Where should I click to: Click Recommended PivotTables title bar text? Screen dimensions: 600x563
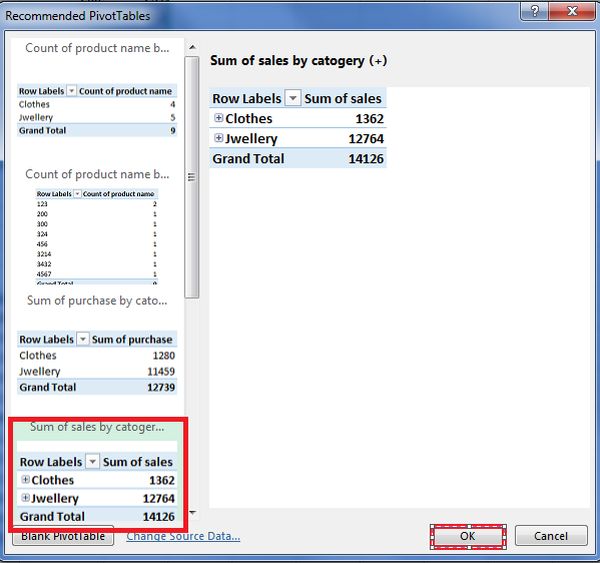coord(78,16)
